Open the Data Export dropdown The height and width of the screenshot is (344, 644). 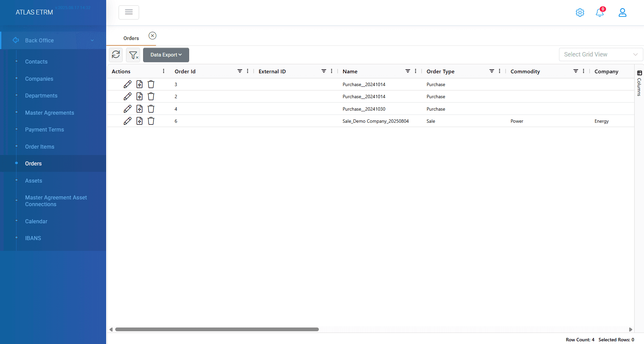click(x=166, y=55)
